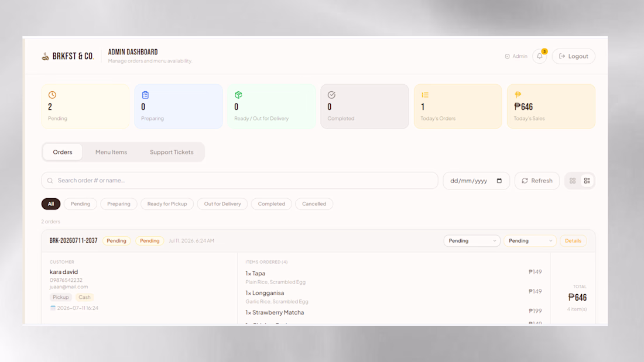Select the All filter chip

point(51,204)
